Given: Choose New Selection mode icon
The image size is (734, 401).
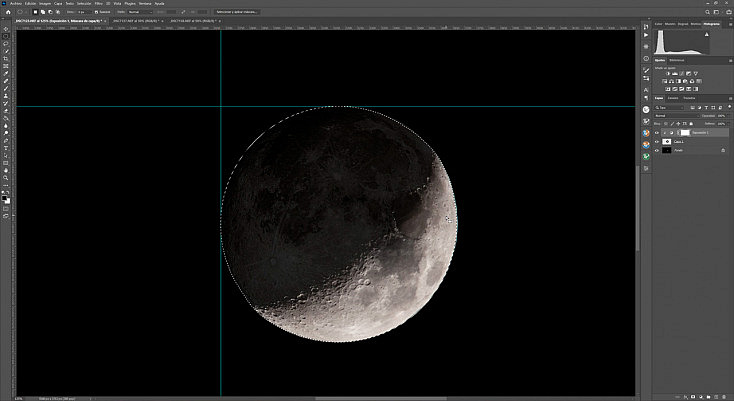Looking at the screenshot, I should 35,12.
